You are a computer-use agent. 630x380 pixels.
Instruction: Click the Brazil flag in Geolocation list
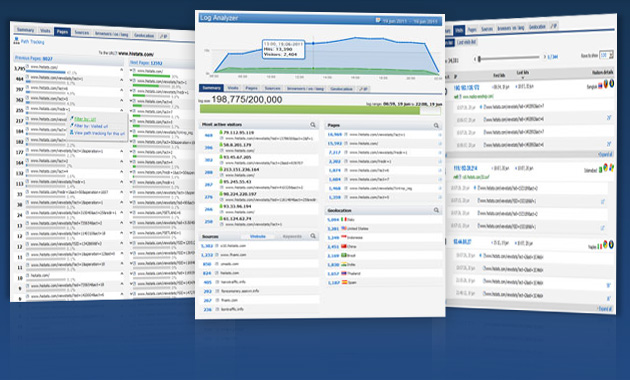click(x=344, y=255)
